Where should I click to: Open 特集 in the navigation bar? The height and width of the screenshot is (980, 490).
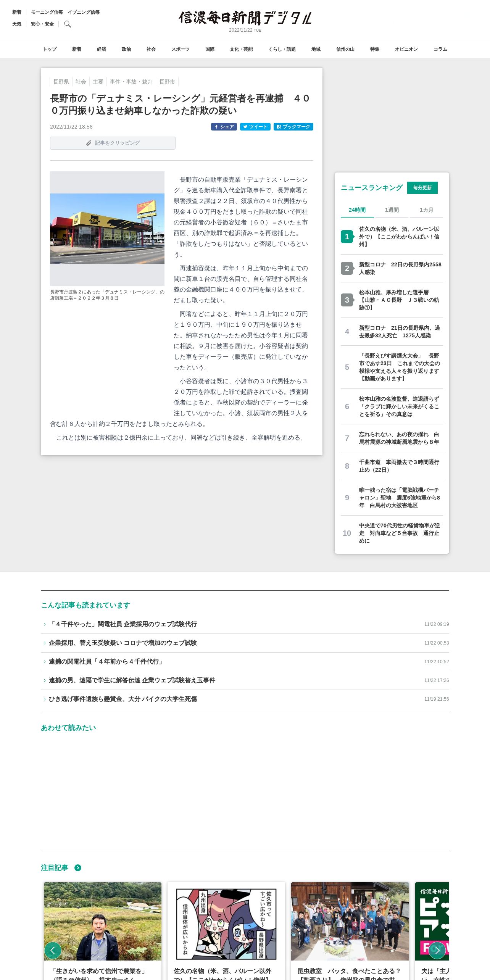point(375,49)
